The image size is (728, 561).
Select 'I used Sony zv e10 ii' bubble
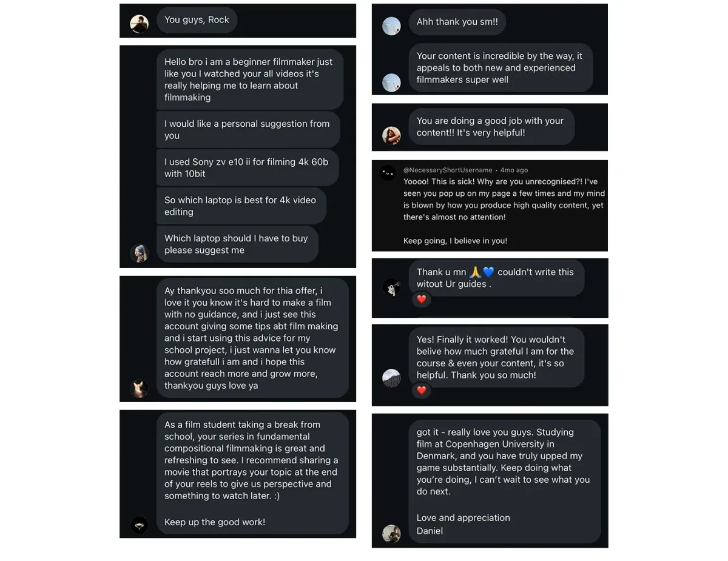247,167
